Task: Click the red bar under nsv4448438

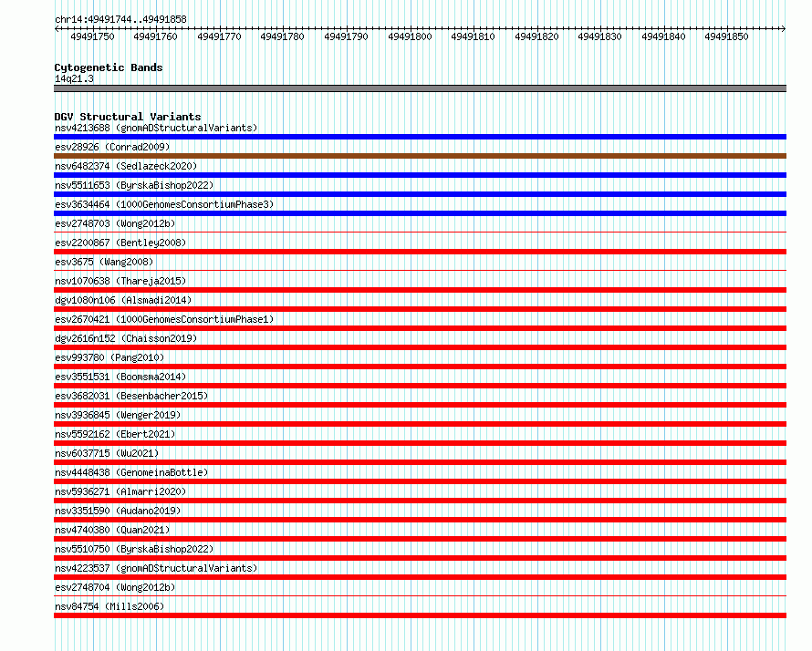Action: 420,481
